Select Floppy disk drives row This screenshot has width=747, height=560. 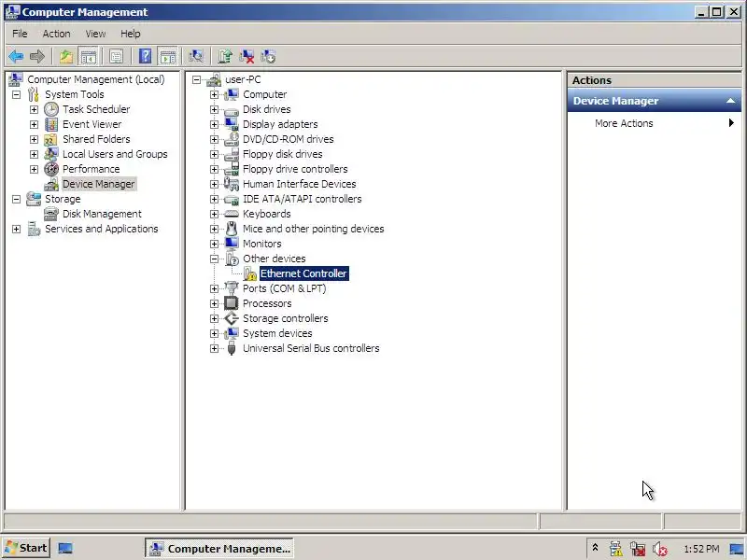pyautogui.click(x=283, y=154)
